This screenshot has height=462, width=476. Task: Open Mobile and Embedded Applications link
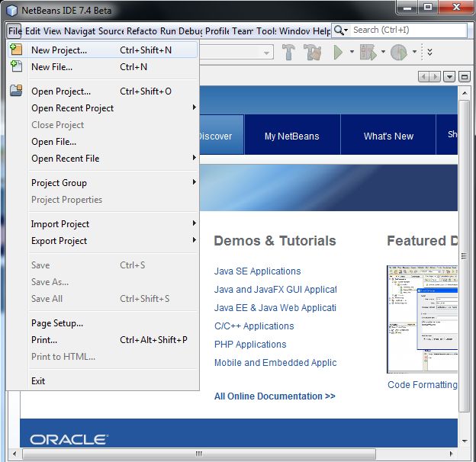click(x=275, y=362)
